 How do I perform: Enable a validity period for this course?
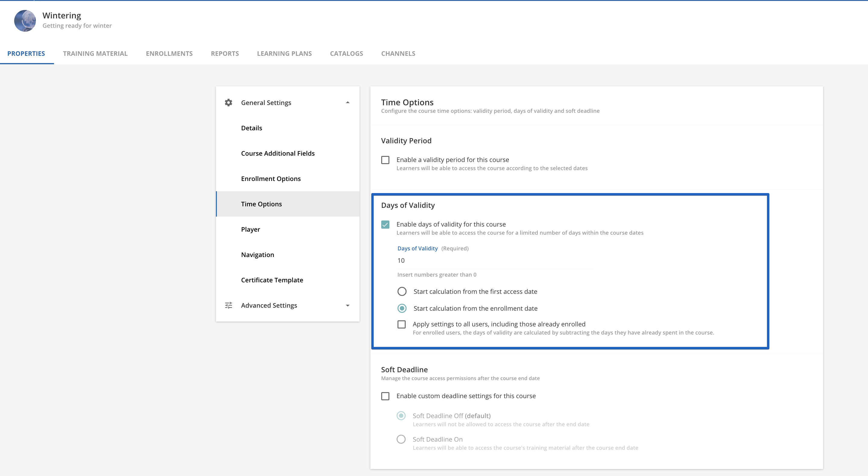tap(385, 160)
